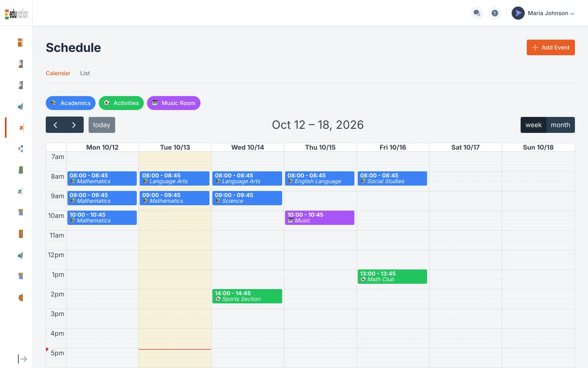This screenshot has height=368, width=588.
Task: Open the pink and blue branching sidebar icon
Action: click(x=20, y=149)
